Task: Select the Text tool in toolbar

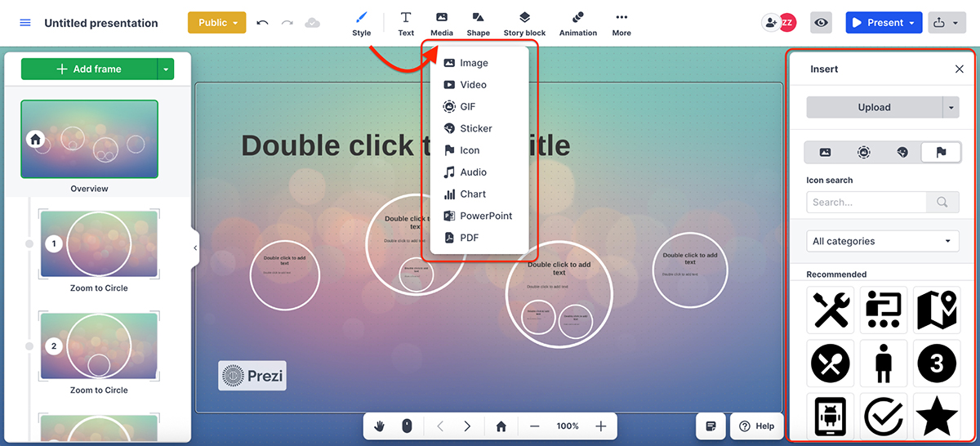Action: coord(406,23)
